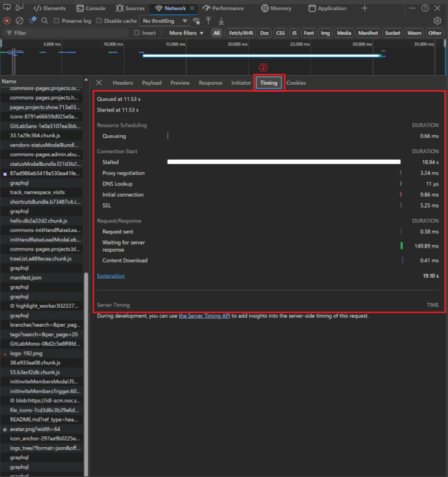
Task: Open the Performance panel
Action: (223, 8)
